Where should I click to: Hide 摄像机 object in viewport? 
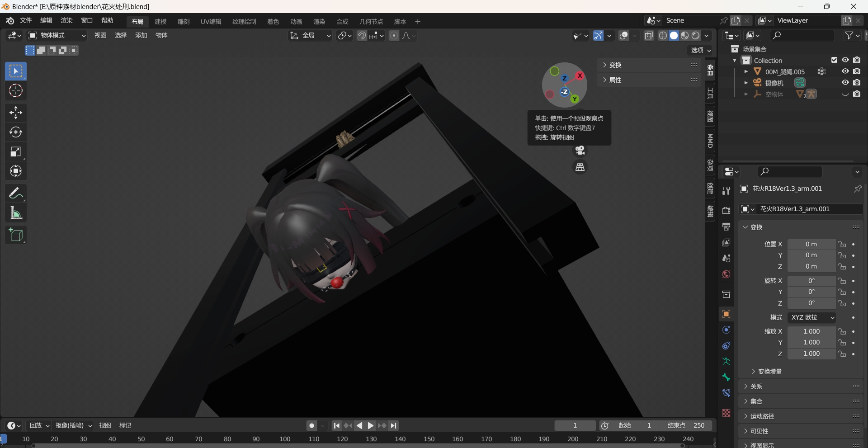(x=845, y=83)
